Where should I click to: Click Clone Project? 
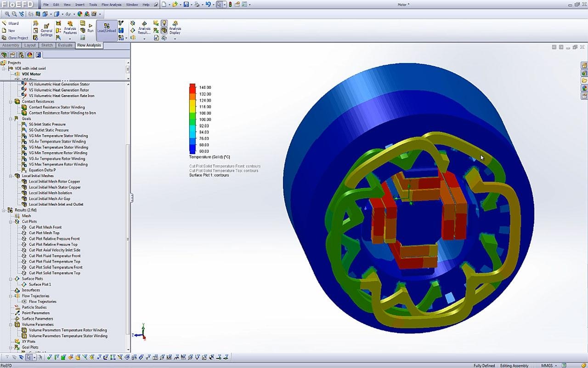[15, 38]
